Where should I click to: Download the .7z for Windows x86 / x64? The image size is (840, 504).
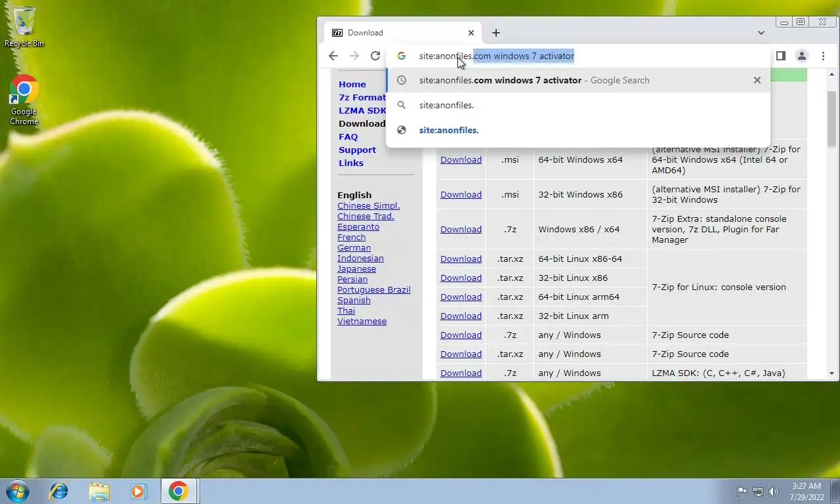[461, 229]
